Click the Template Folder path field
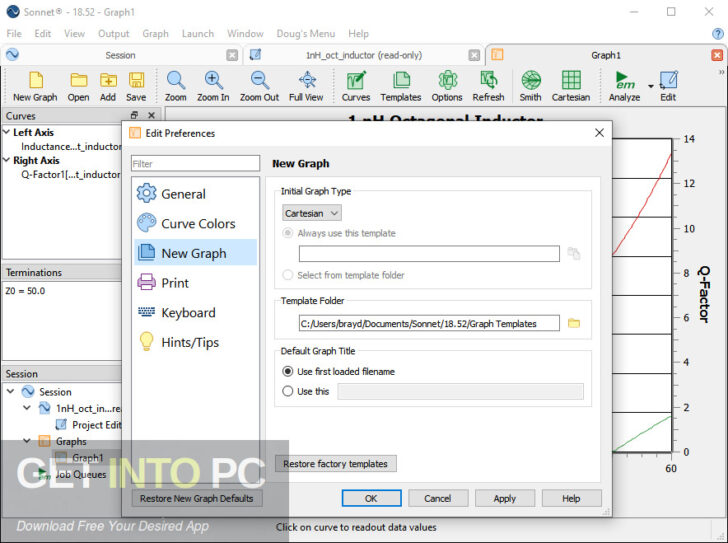Viewport: 728px width, 543px height. (x=429, y=323)
